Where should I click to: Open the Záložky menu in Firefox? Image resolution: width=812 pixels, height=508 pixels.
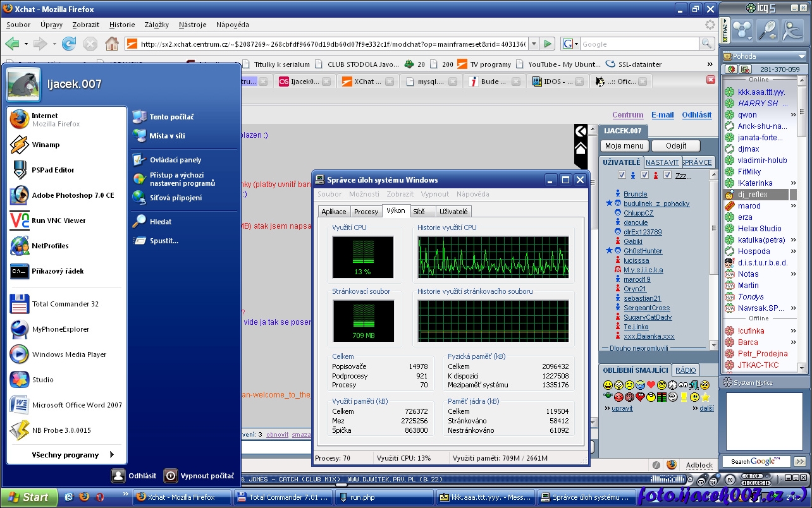tap(156, 25)
